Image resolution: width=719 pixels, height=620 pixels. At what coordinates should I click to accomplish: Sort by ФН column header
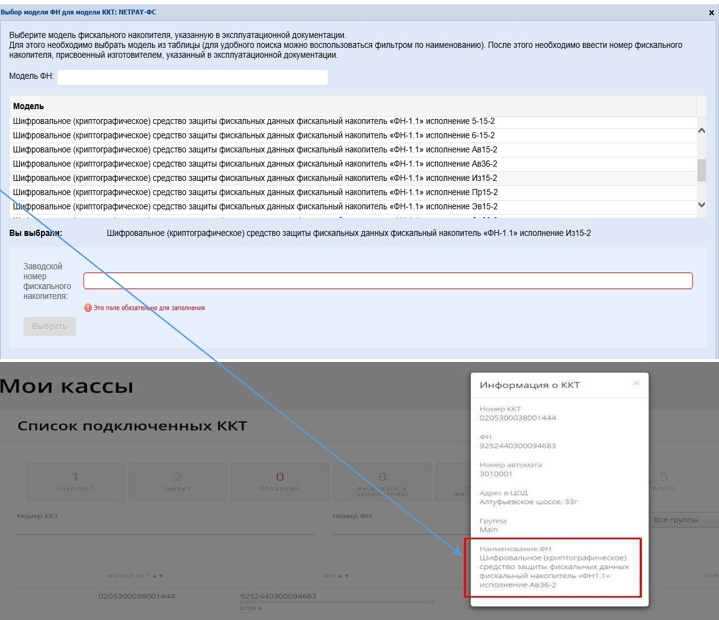tap(337, 576)
